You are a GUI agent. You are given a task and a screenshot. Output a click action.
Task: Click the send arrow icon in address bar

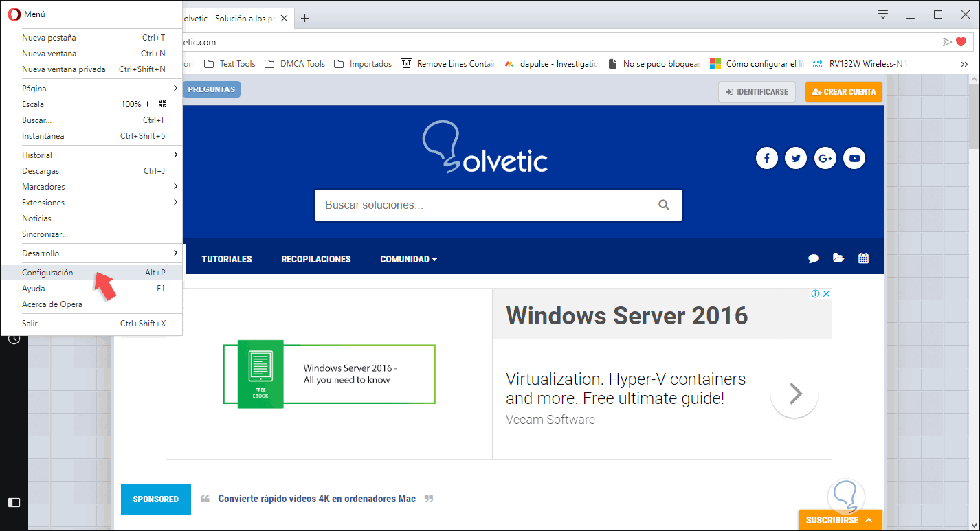(x=947, y=42)
